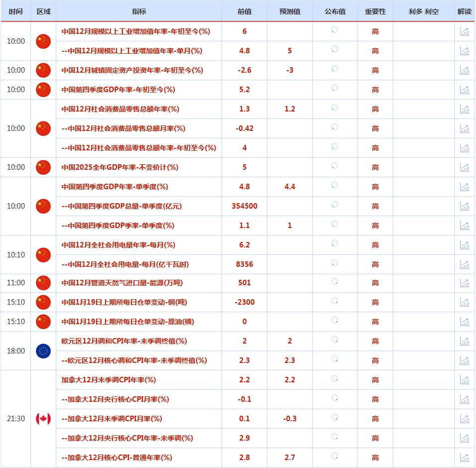
Task: Click the 指标 column header
Action: click(x=139, y=11)
